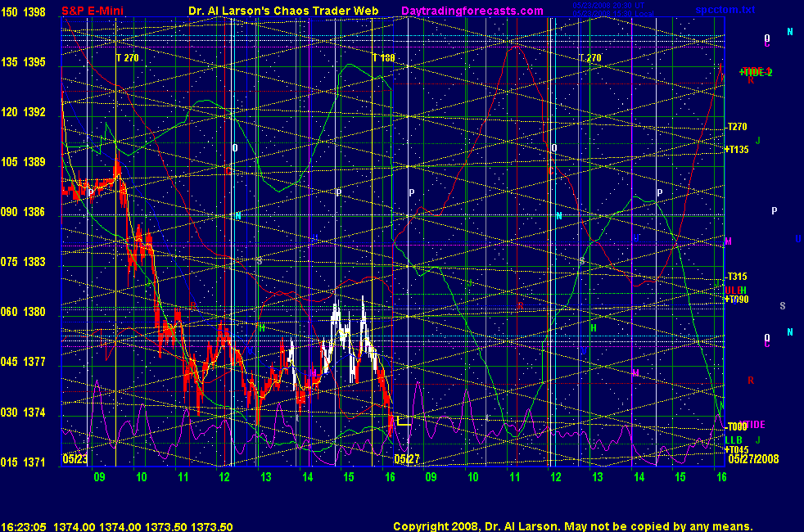
Task: Click the "-T000" level label
Action: [736, 426]
